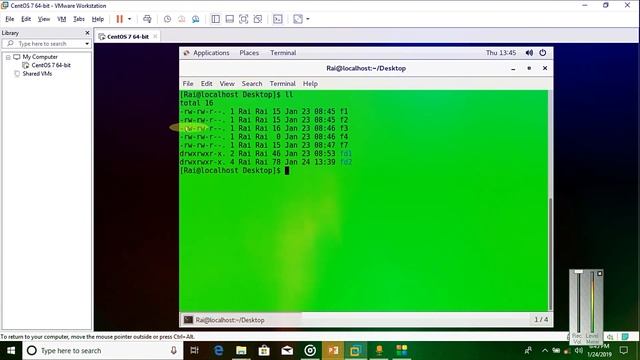The width and height of the screenshot is (640, 360).
Task: Click the revert to snapshot icon
Action: 182,19
